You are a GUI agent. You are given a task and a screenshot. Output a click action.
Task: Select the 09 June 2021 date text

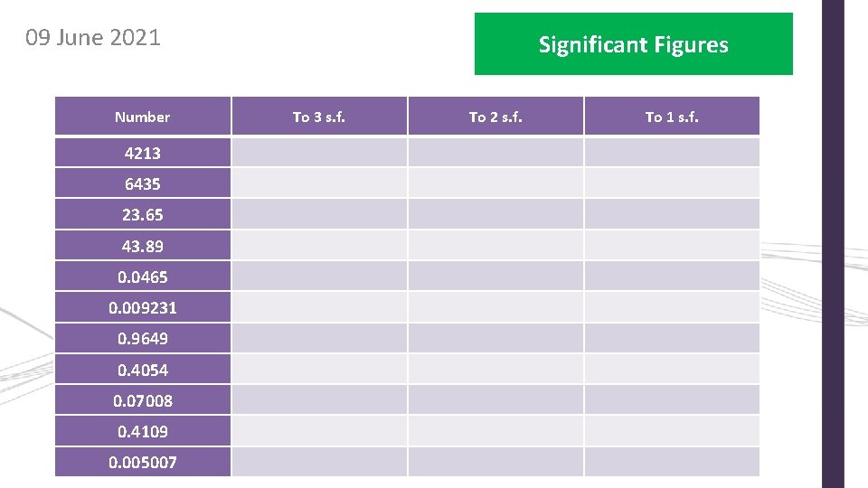point(93,38)
